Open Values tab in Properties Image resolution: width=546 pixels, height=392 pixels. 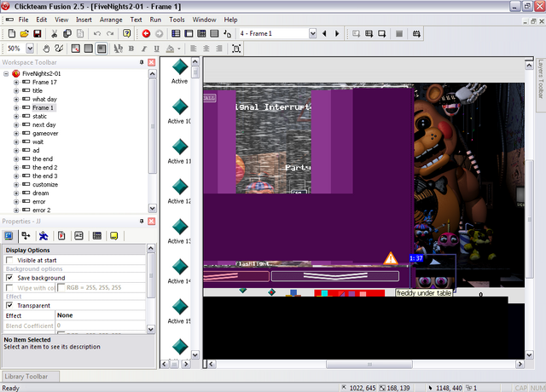(79, 236)
